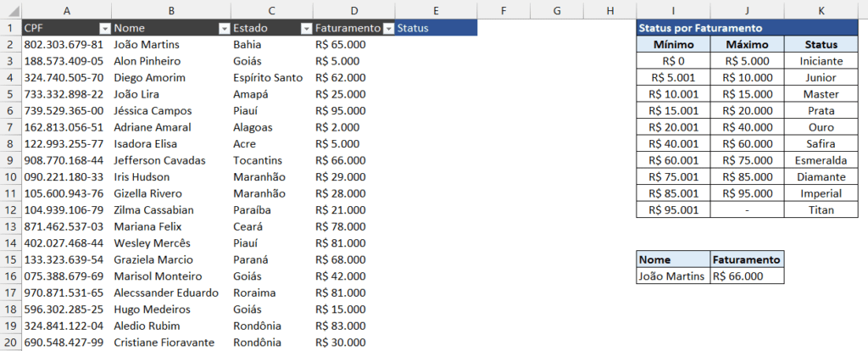Click the Cristiane Fioravante name cell
The width and height of the screenshot is (868, 351).
171,343
